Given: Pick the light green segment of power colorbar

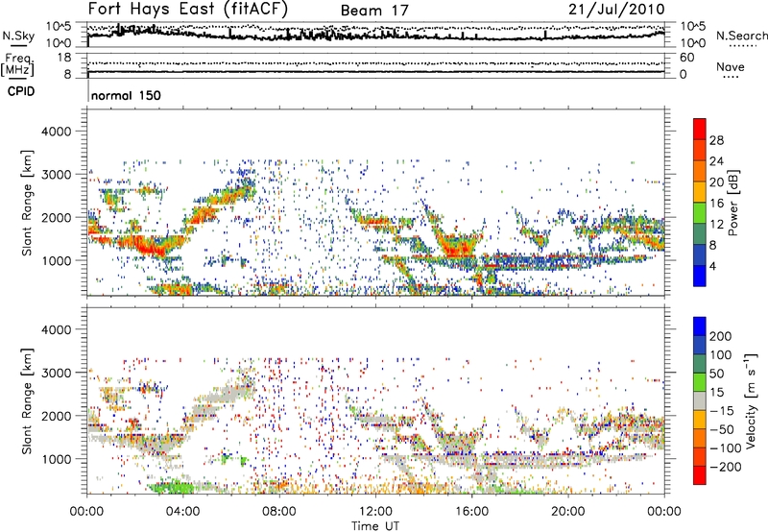Looking at the screenshot, I should (700, 213).
